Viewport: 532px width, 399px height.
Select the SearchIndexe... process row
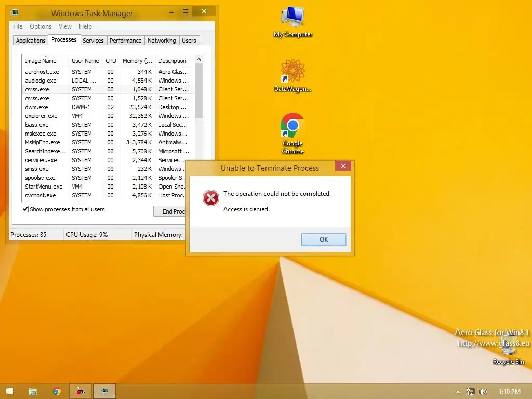pos(108,151)
